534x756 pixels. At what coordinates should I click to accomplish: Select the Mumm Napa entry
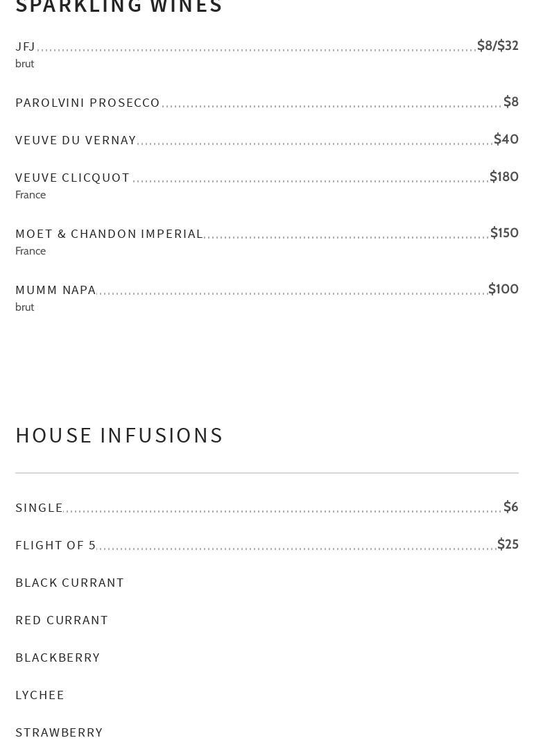point(55,291)
